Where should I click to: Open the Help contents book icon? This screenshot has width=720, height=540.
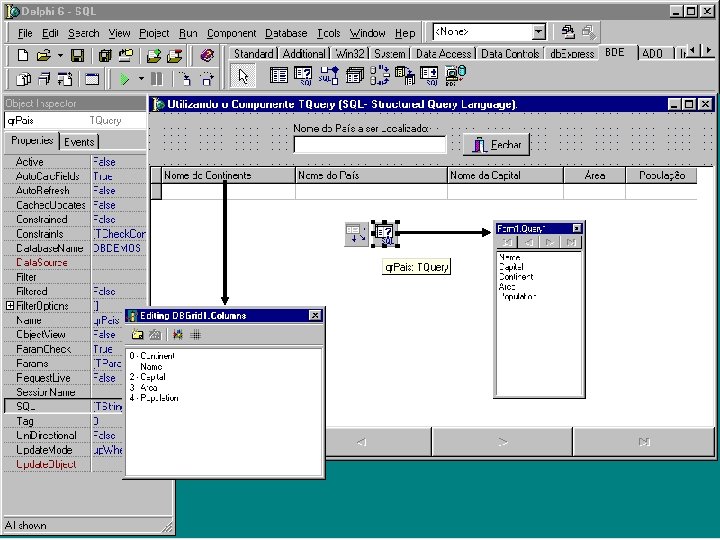point(207,56)
